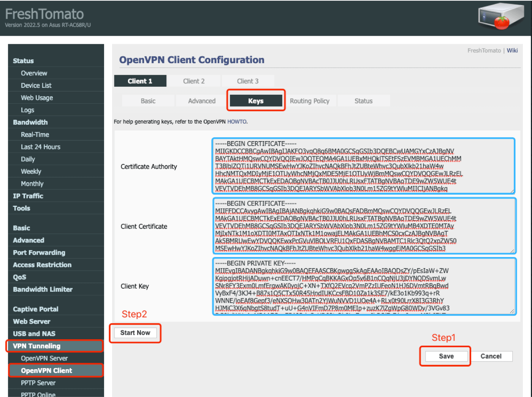This screenshot has height=397, width=532.
Task: Open the Basic configuration tab
Action: 148,101
